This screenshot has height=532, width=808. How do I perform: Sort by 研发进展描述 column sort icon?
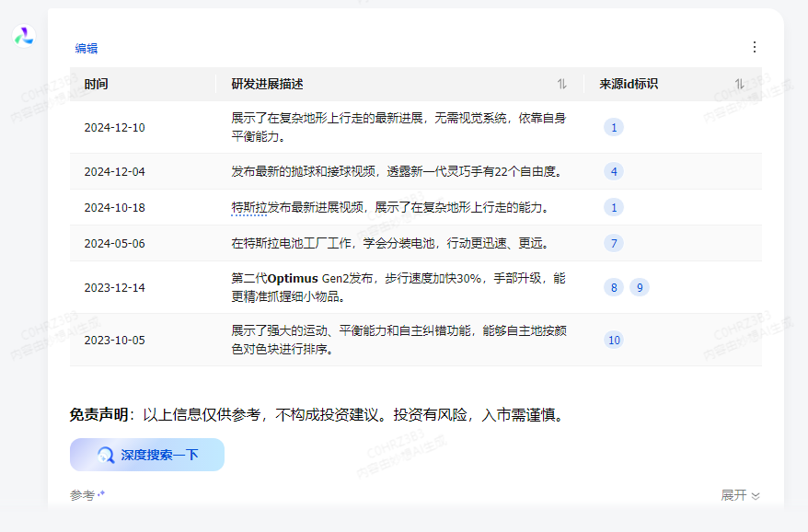coord(562,84)
